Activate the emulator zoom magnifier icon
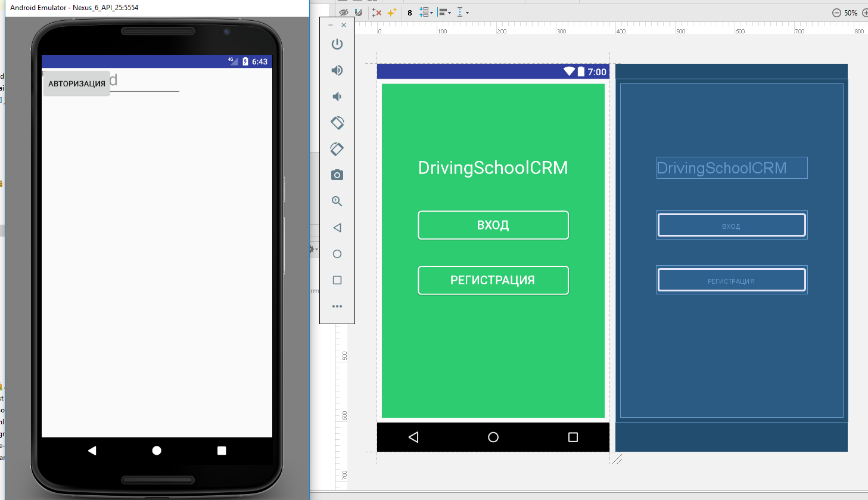 [337, 201]
